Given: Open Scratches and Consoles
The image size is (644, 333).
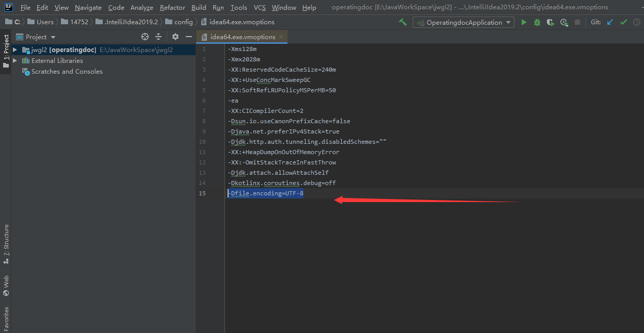Looking at the screenshot, I should pyautogui.click(x=67, y=71).
